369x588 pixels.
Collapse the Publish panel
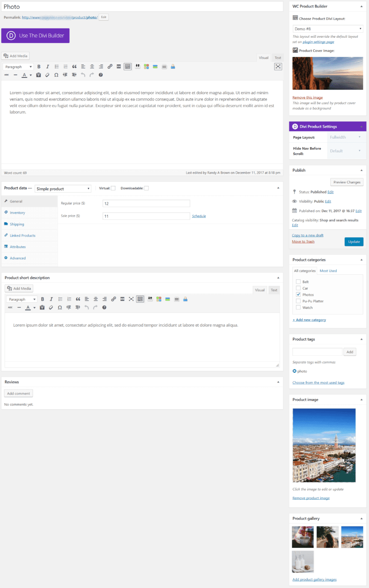[361, 170]
